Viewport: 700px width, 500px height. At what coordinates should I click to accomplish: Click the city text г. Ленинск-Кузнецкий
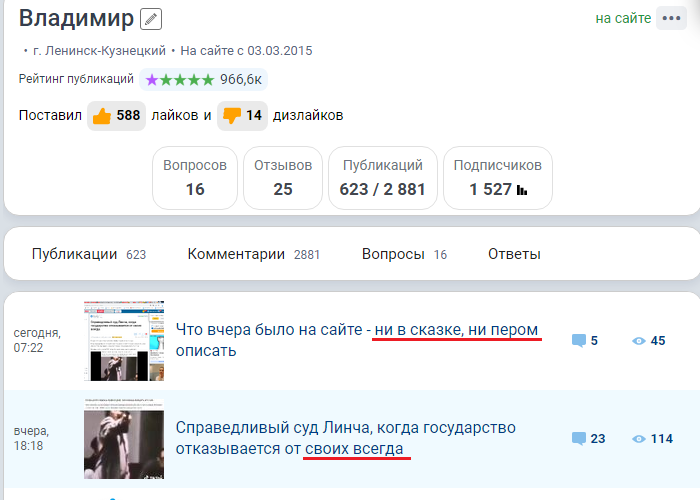click(x=100, y=51)
